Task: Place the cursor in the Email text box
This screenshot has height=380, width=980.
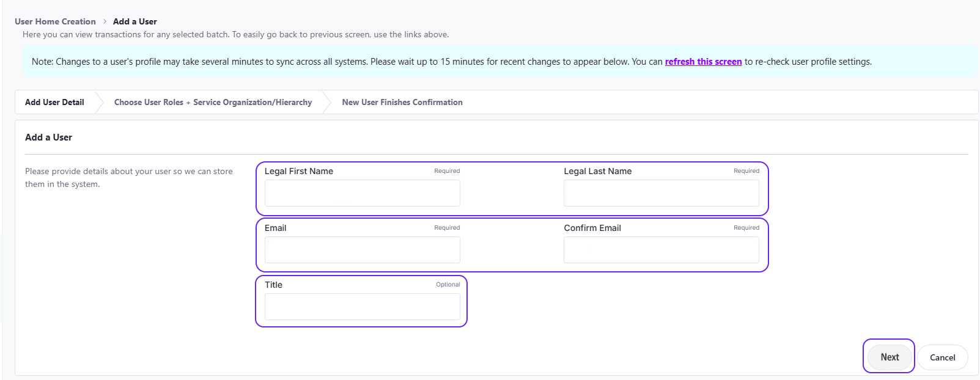Action: 362,250
